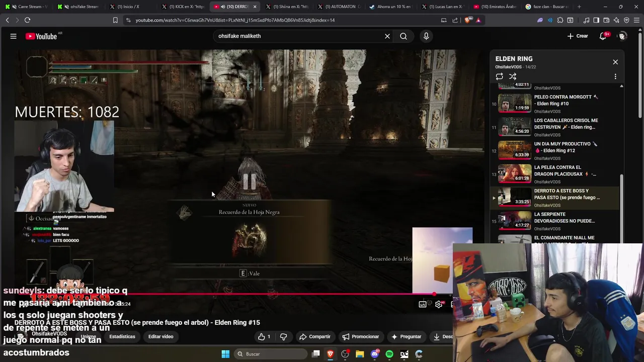Open a new browser tab
This screenshot has height=362, width=644.
pos(579,7)
